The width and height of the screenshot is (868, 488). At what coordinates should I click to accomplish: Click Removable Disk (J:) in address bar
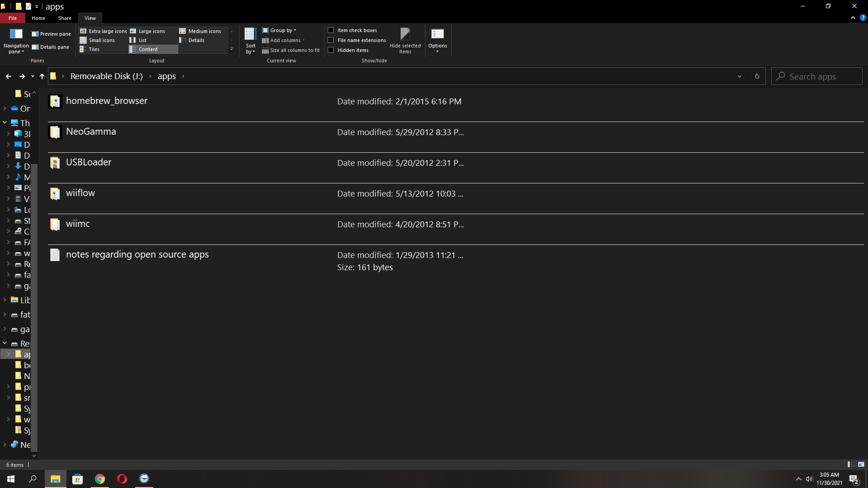(106, 76)
